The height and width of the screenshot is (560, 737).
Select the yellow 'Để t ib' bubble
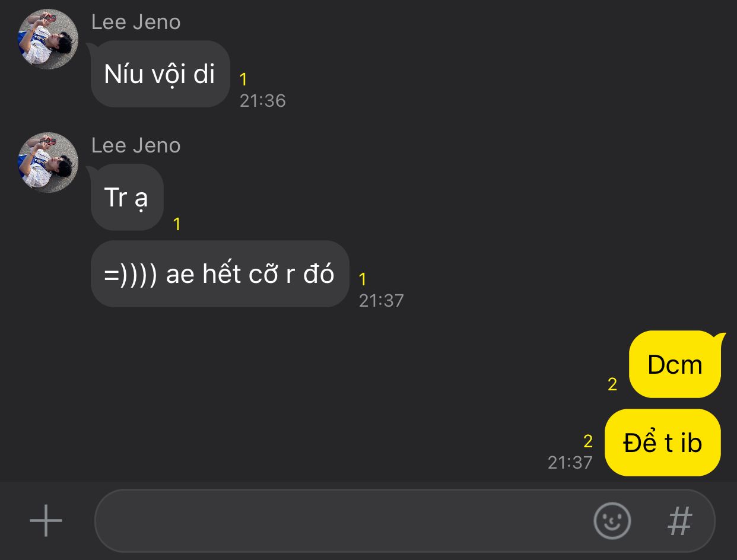[x=663, y=443]
